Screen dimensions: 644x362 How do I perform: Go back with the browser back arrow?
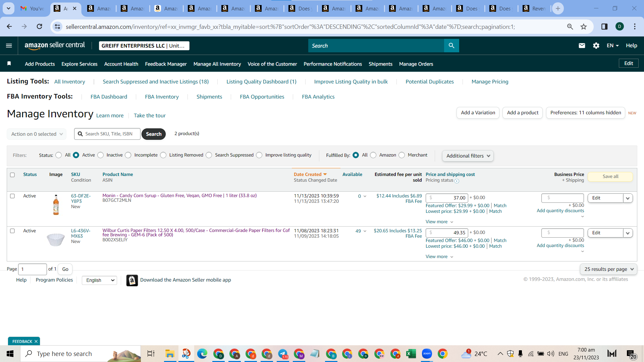[9, 26]
